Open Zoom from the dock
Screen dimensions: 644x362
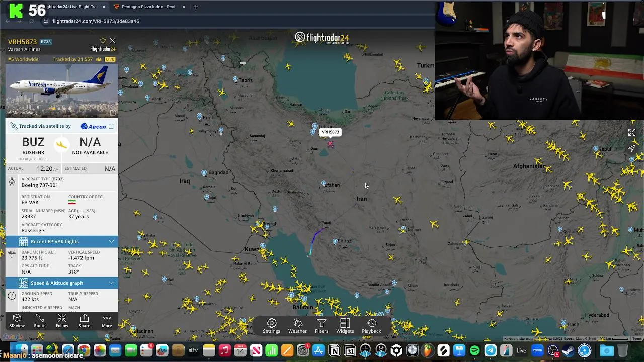tap(537, 350)
